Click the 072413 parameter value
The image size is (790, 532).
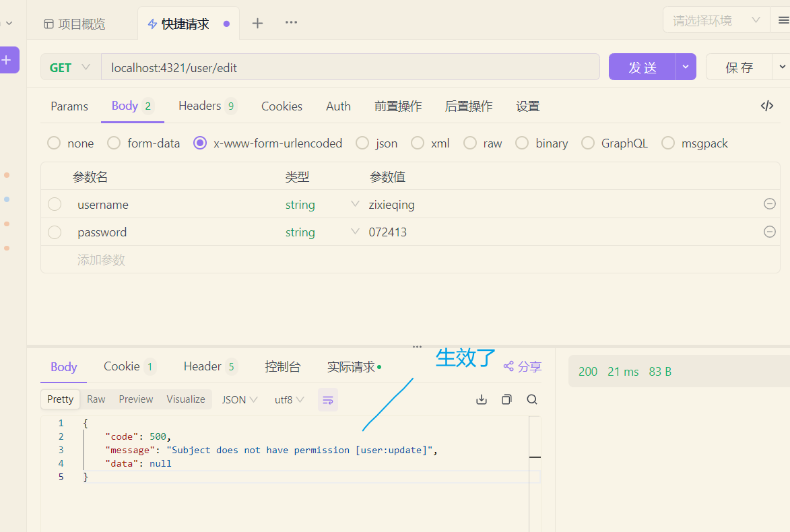[387, 232]
